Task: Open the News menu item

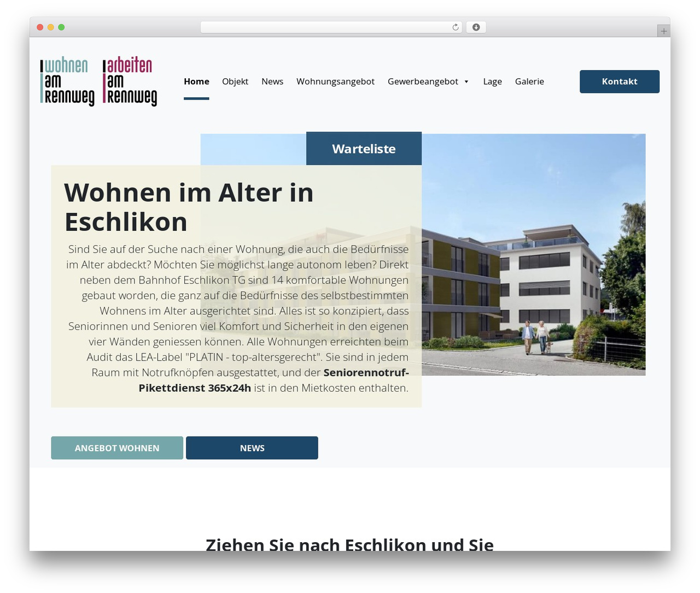Action: pyautogui.click(x=272, y=82)
